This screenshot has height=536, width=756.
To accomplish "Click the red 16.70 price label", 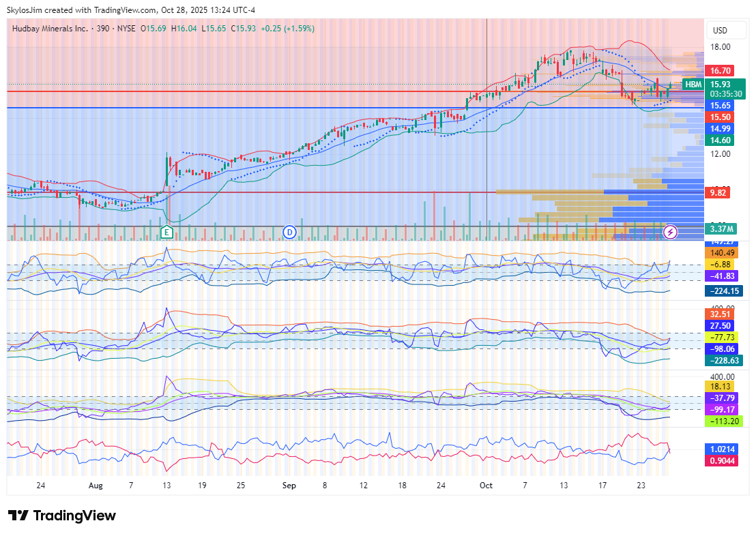I will (720, 71).
